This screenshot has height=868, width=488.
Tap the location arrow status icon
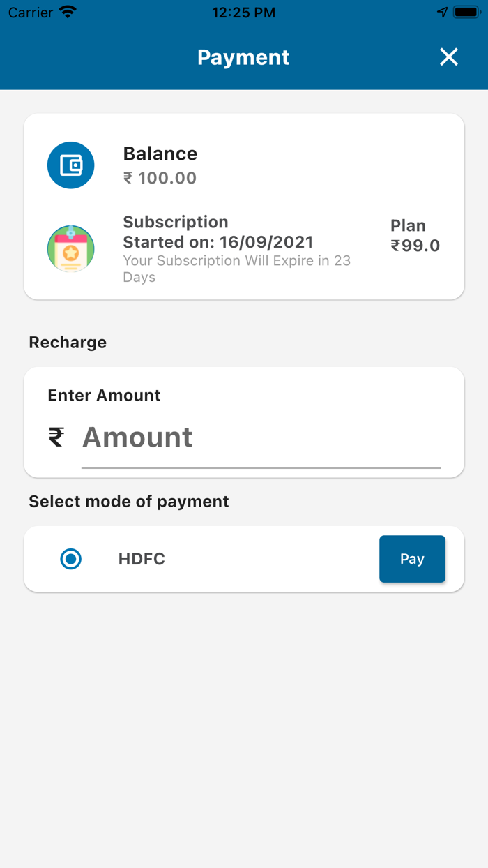(x=442, y=13)
